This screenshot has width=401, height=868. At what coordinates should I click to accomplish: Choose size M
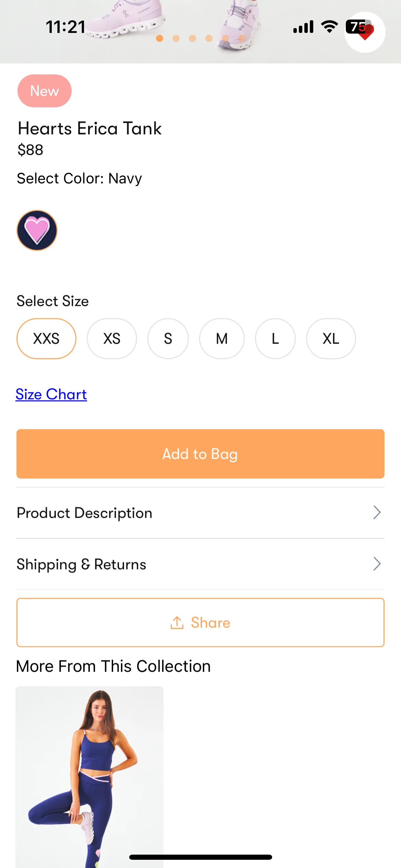(222, 339)
